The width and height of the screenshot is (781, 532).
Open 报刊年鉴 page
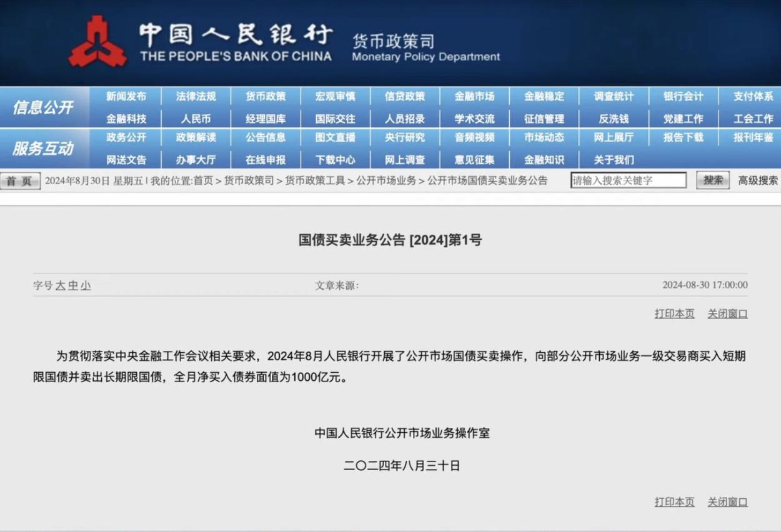(x=754, y=137)
